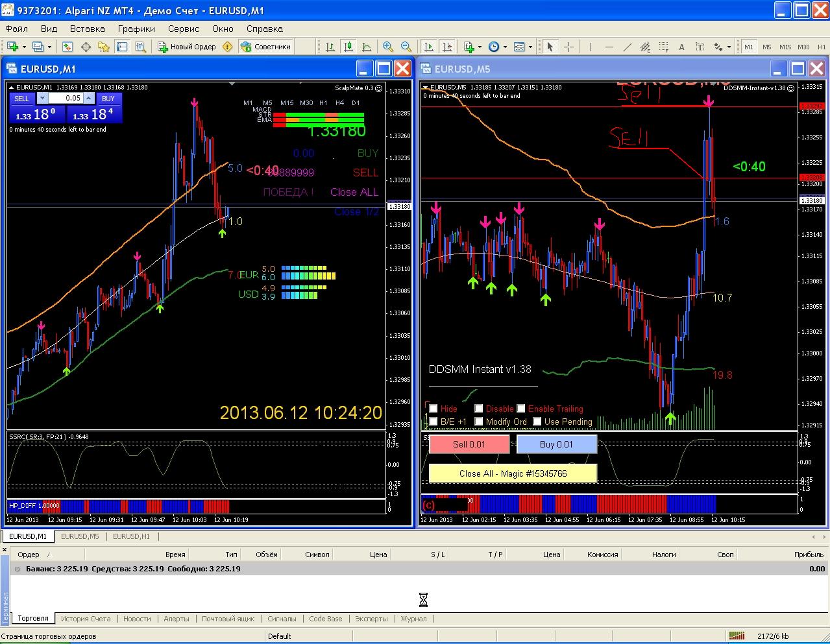Open the Эксперты terminal tab
This screenshot has height=644, width=830.
tap(371, 619)
